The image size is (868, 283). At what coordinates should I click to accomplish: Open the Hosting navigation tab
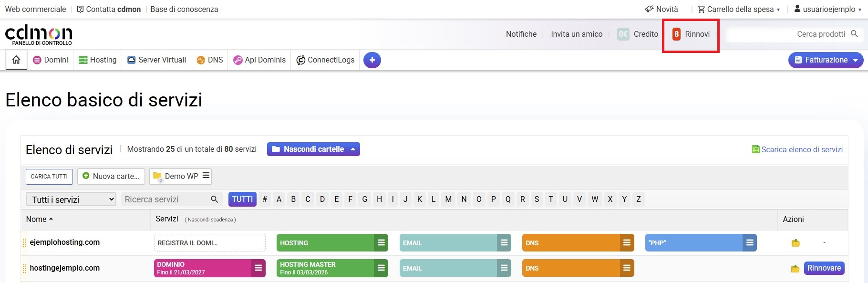click(97, 60)
